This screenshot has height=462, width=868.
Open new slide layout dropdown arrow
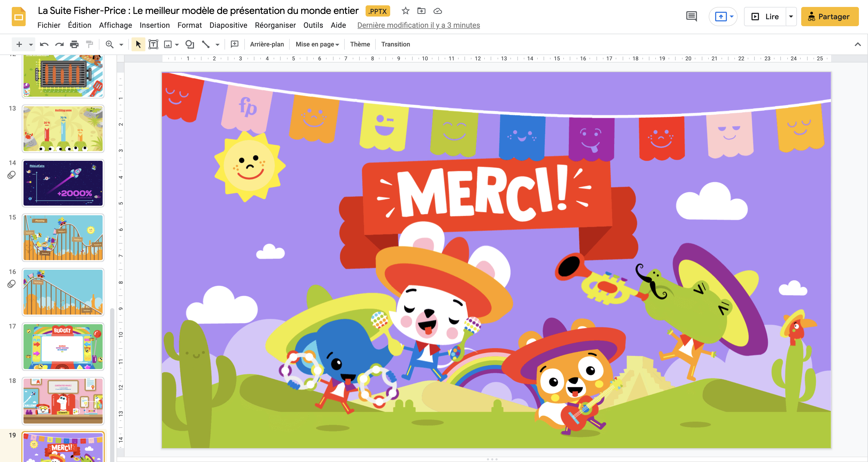[31, 44]
